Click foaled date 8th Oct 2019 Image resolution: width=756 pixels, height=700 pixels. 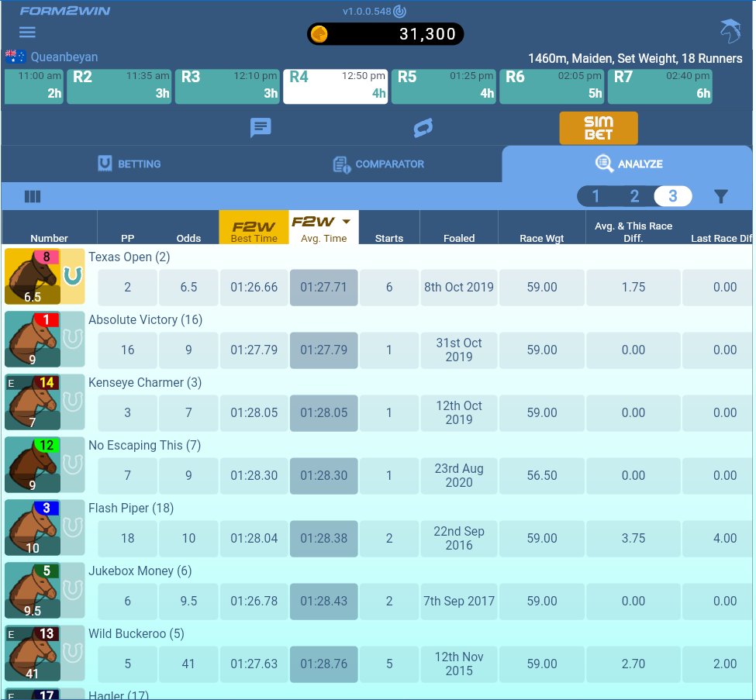[x=459, y=288]
